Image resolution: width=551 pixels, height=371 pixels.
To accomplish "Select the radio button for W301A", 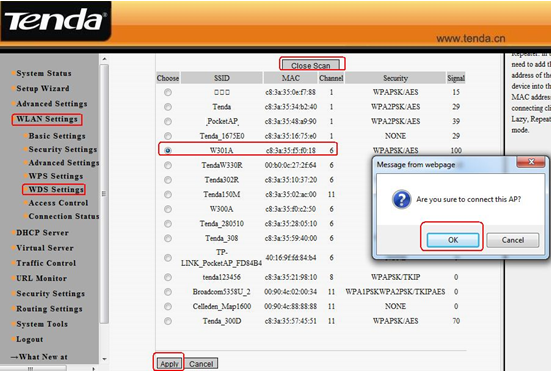I will pyautogui.click(x=168, y=150).
